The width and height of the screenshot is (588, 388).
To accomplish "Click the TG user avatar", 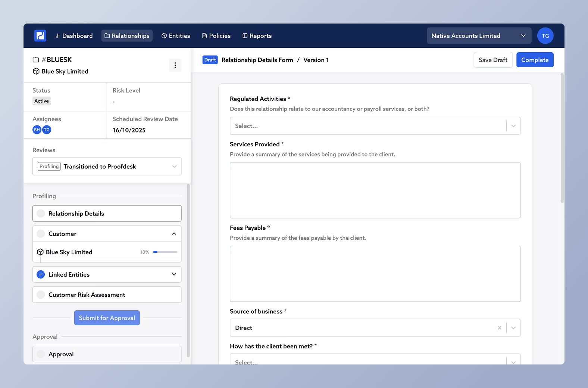I will click(x=545, y=36).
